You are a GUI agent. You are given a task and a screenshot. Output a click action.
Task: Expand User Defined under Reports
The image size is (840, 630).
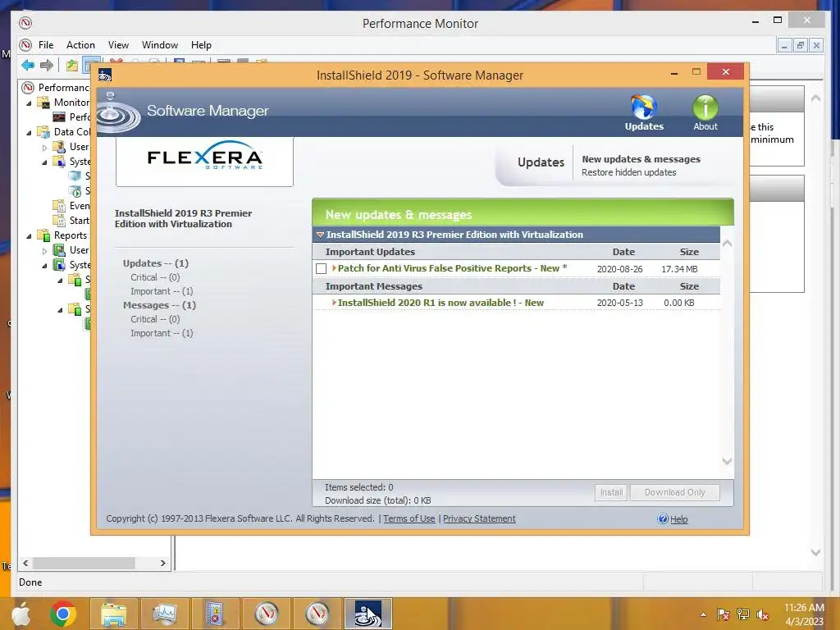(x=44, y=251)
